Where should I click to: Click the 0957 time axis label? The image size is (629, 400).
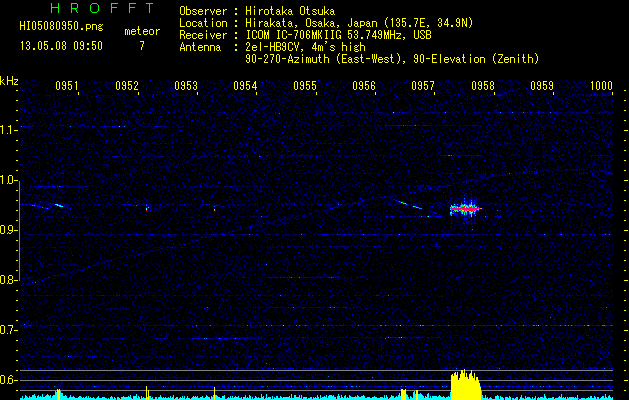tap(423, 86)
